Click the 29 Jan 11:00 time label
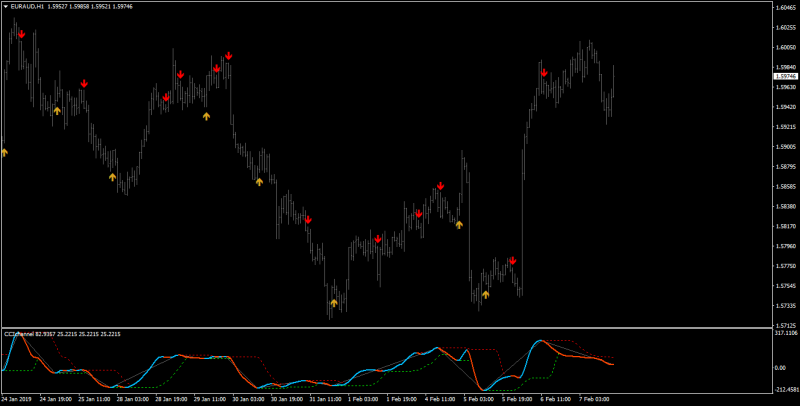The image size is (800, 406). click(209, 399)
